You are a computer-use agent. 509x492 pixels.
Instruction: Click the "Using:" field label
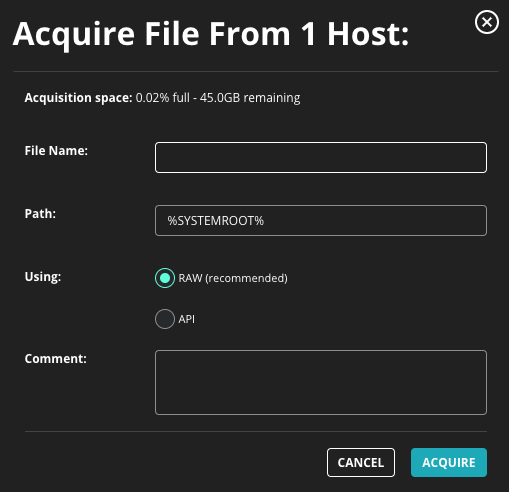[x=43, y=277]
